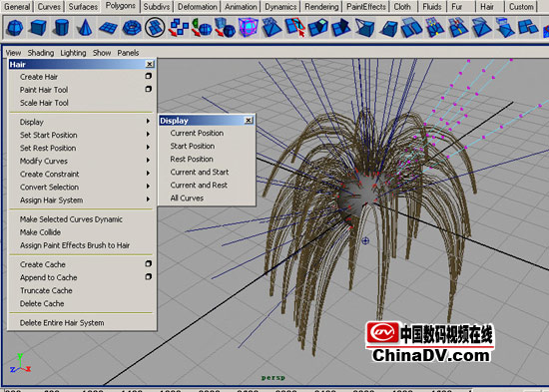Close the Hair tear-off menu
The width and height of the screenshot is (549, 392).
(x=150, y=64)
